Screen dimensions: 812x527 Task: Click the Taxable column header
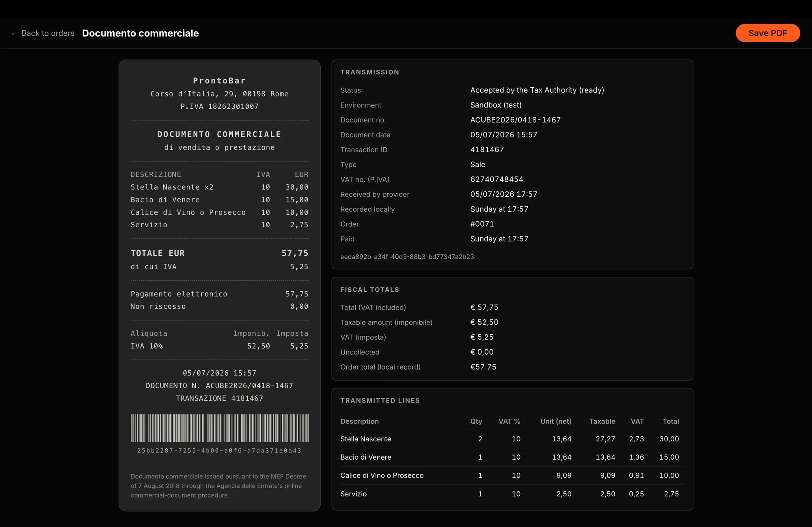[x=602, y=422]
